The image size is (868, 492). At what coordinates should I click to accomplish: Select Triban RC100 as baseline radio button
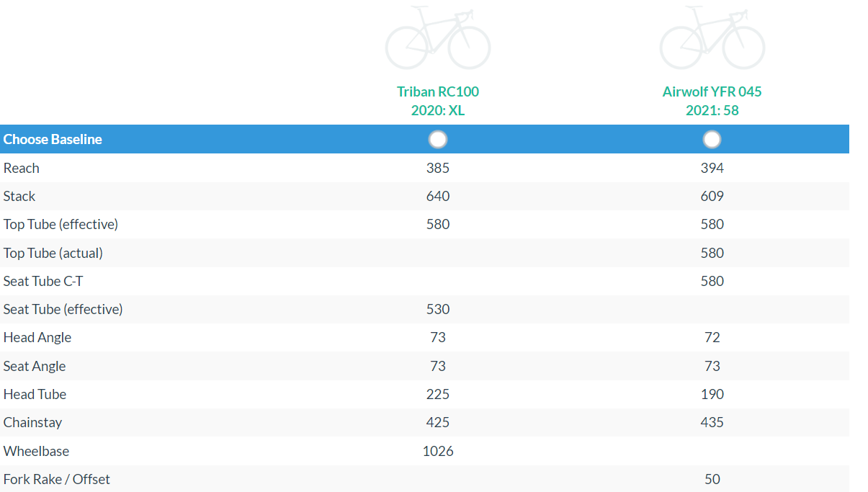pyautogui.click(x=438, y=139)
